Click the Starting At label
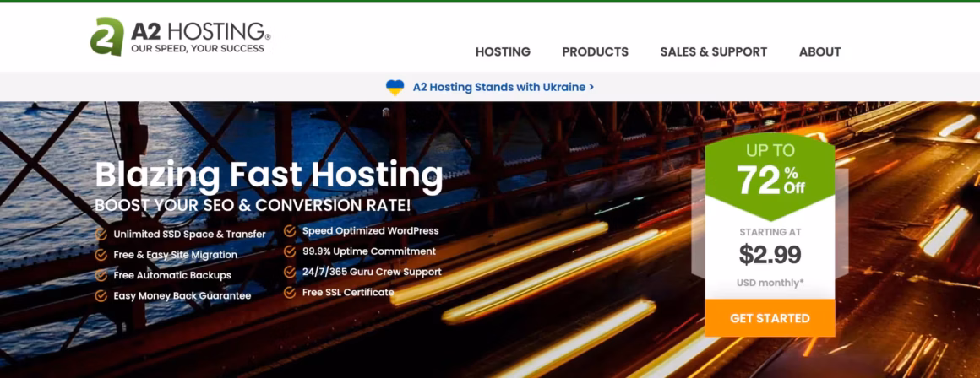This screenshot has height=378, width=980. [770, 232]
